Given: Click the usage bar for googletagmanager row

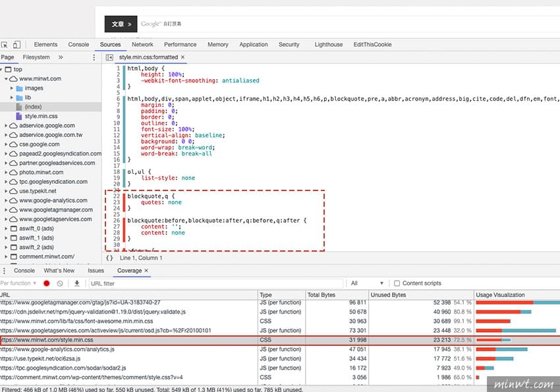Looking at the screenshot, I should pyautogui.click(x=518, y=302).
